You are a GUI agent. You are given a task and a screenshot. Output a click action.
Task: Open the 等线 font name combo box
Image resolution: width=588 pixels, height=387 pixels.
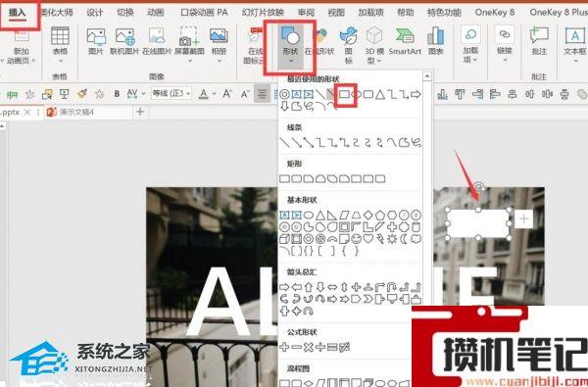tap(171, 93)
